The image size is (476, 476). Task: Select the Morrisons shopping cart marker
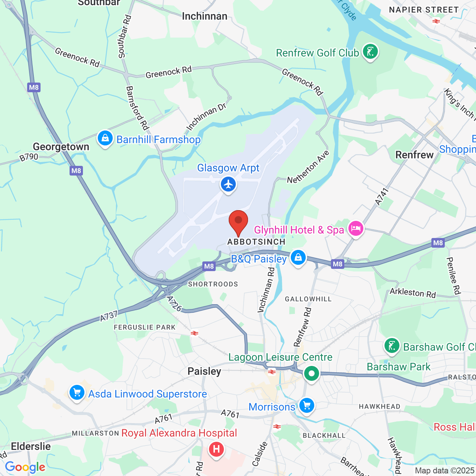[x=307, y=406]
